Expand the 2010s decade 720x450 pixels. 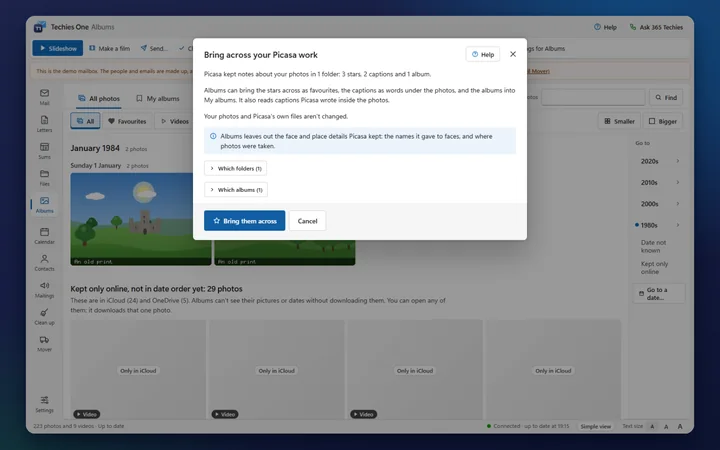click(x=659, y=182)
